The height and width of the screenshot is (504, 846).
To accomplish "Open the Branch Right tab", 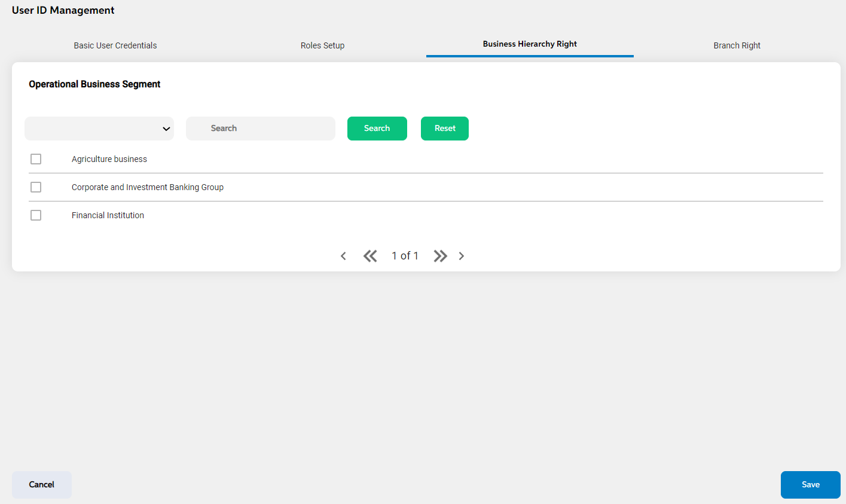I will pos(737,45).
